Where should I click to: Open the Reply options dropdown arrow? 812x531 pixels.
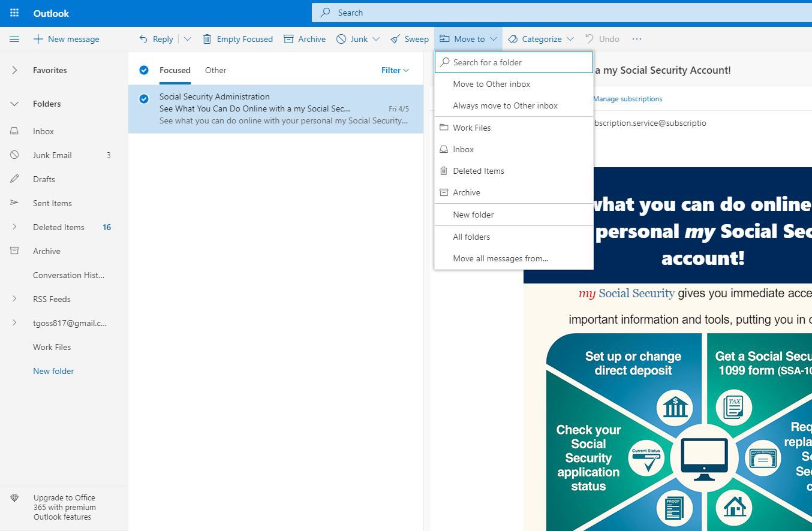click(x=187, y=39)
